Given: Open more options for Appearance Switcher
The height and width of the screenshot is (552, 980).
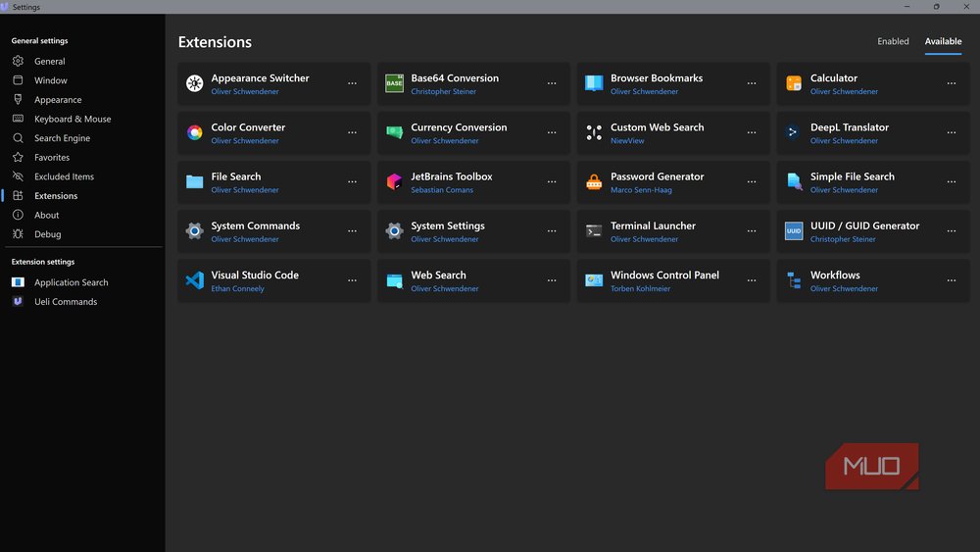Looking at the screenshot, I should pos(353,83).
